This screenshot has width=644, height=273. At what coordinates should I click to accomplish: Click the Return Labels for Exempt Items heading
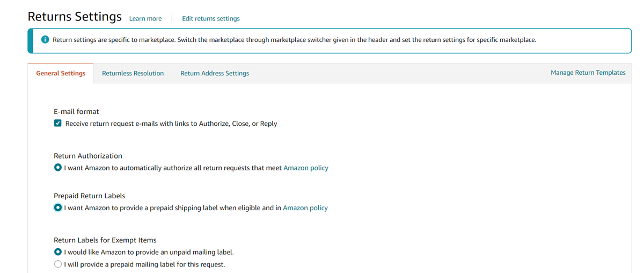105,240
